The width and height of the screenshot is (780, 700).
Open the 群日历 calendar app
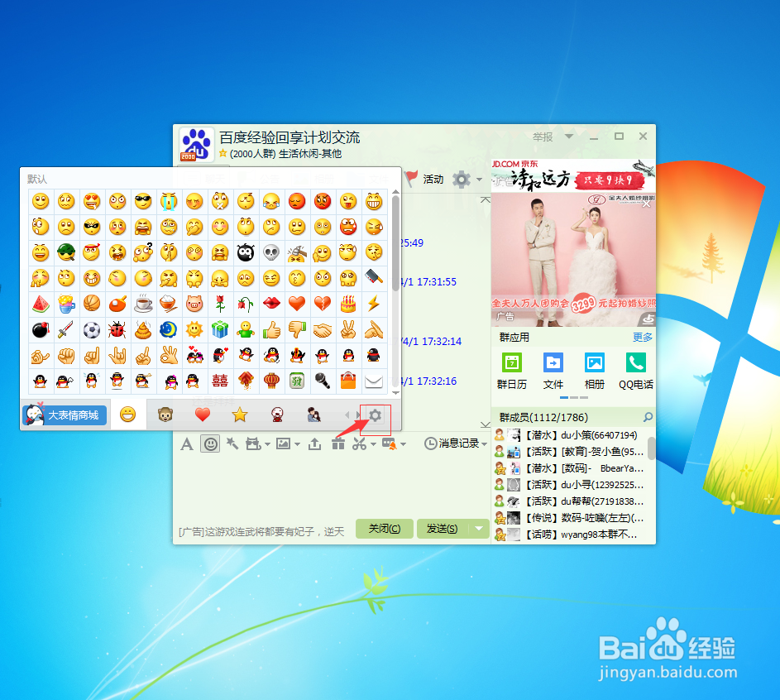tap(512, 371)
